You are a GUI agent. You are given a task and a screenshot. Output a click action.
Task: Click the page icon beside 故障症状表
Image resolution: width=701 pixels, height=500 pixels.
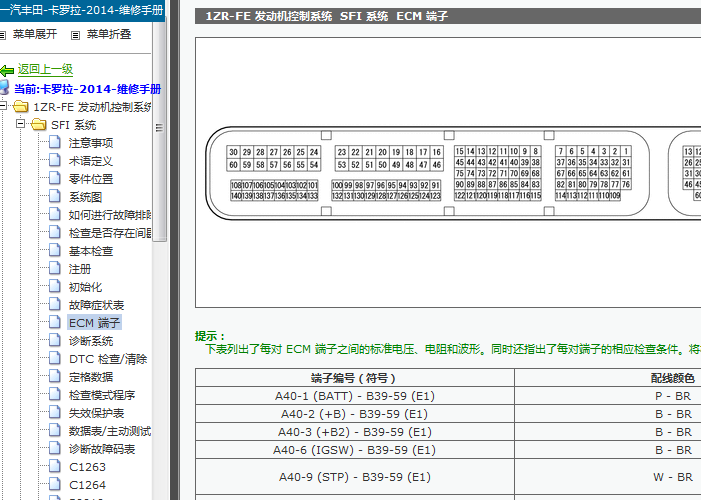(x=55, y=304)
